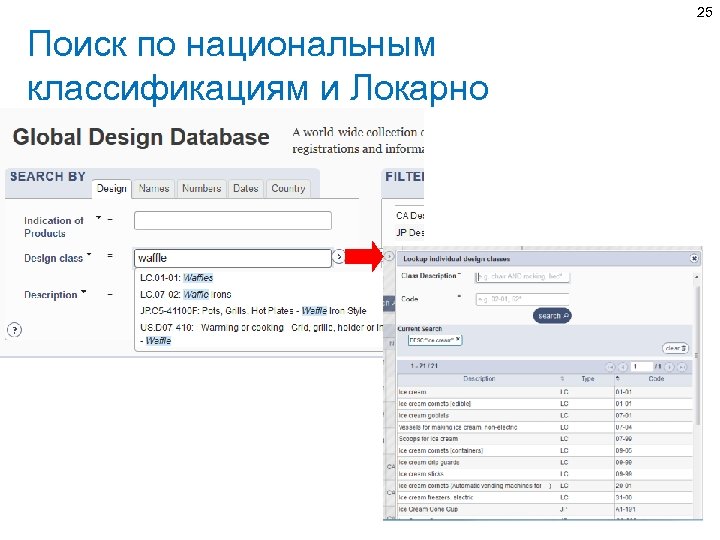Viewport: 720px width, 540px height.
Task: Choose the JP.C5-41100F Waffle Iron Style suggestion
Action: (x=253, y=311)
